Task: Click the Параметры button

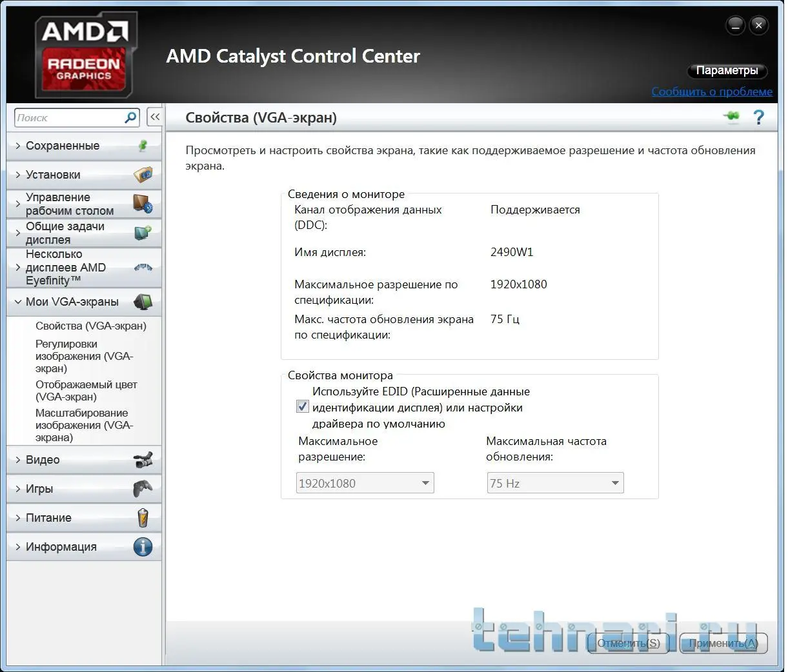Action: pos(727,70)
